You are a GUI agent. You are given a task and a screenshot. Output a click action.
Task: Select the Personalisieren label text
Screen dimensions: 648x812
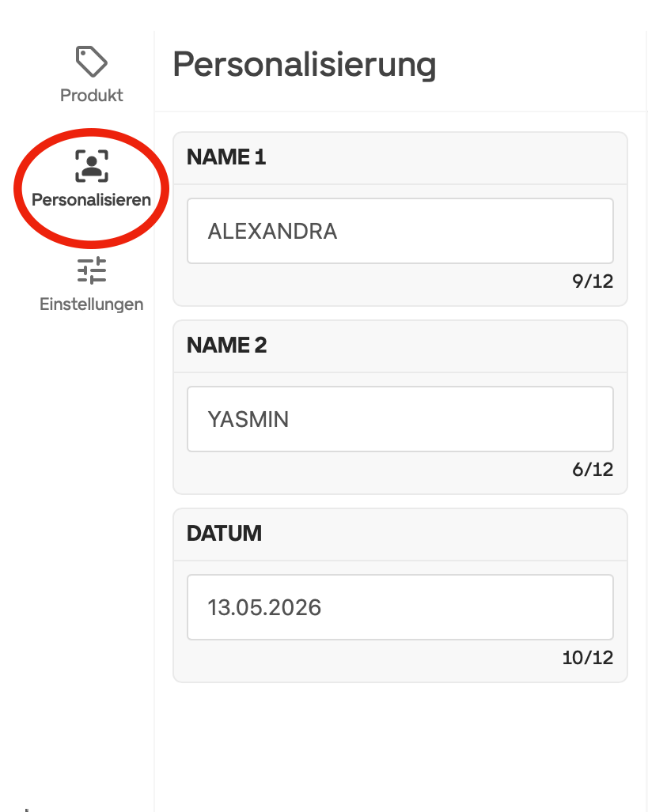coord(91,200)
